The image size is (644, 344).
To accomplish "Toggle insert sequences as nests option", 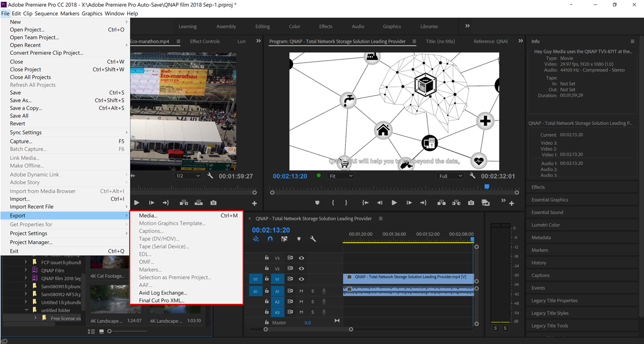I will coord(256,239).
